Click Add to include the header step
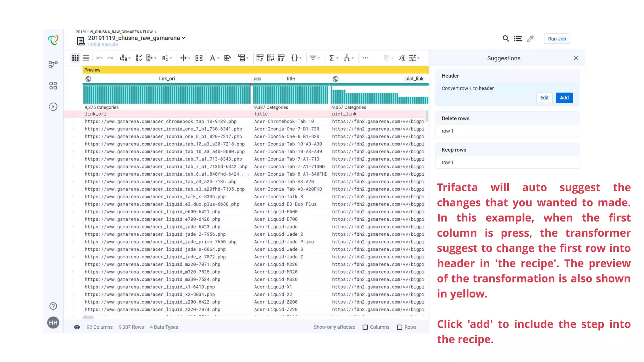Viewport: 644px width, 362px height. coord(564,98)
